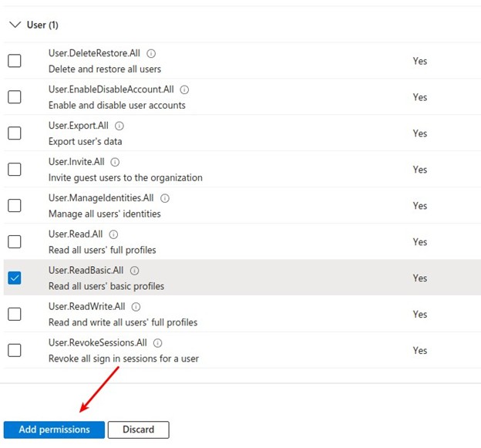Click info icon beside User.Export.All
The height and width of the screenshot is (448, 481).
coord(119,126)
